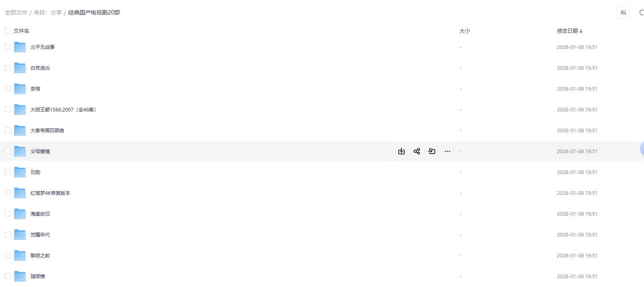The height and width of the screenshot is (287, 644).
Task: Click move-to icon on 父母爱情 row
Action: coord(432,151)
